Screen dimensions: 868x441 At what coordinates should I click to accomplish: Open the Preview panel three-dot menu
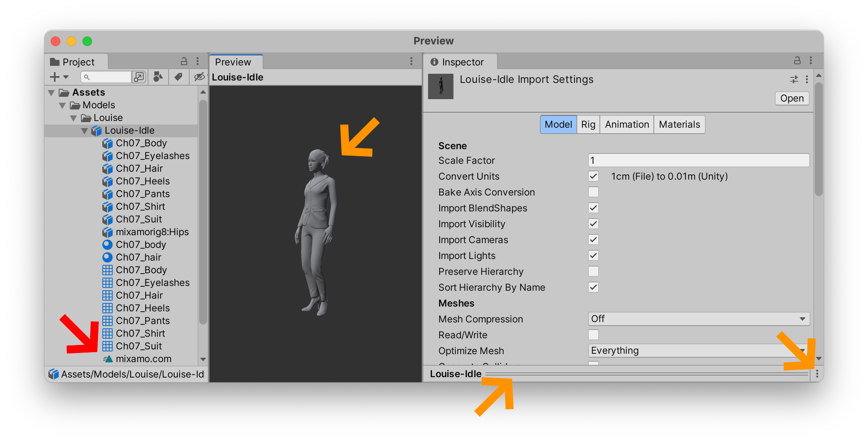pyautogui.click(x=411, y=61)
